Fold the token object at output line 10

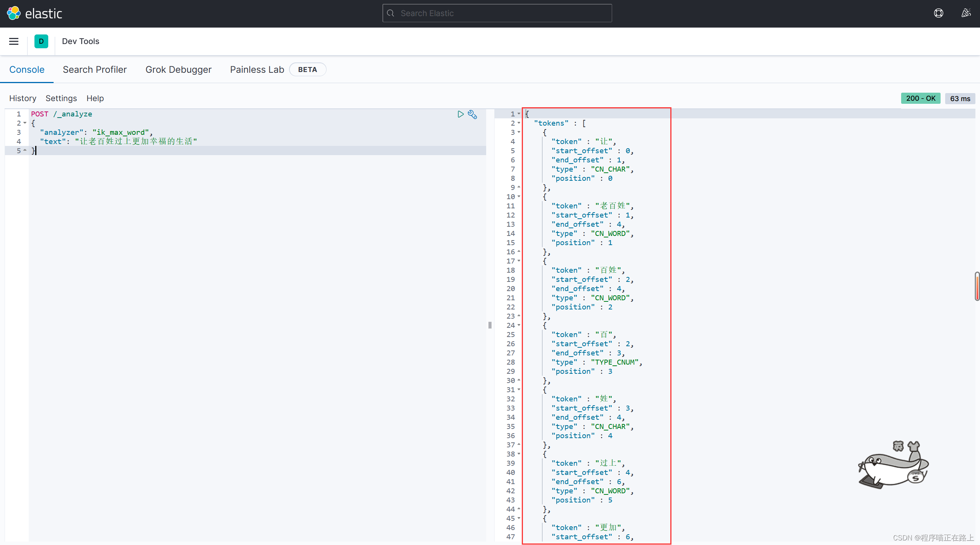click(x=519, y=196)
